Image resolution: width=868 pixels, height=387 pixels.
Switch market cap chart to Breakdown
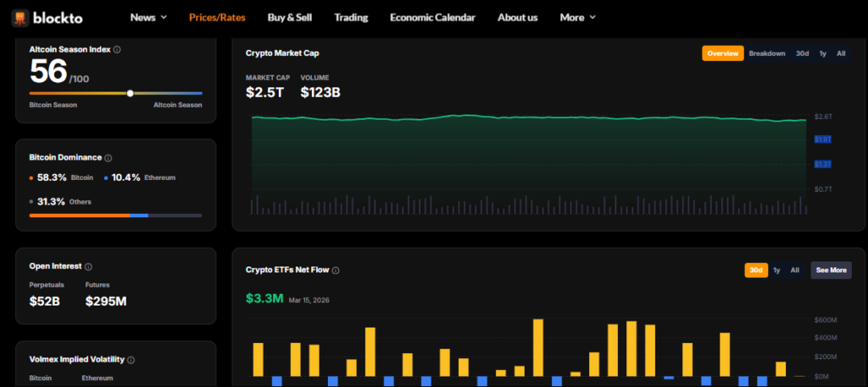tap(766, 53)
